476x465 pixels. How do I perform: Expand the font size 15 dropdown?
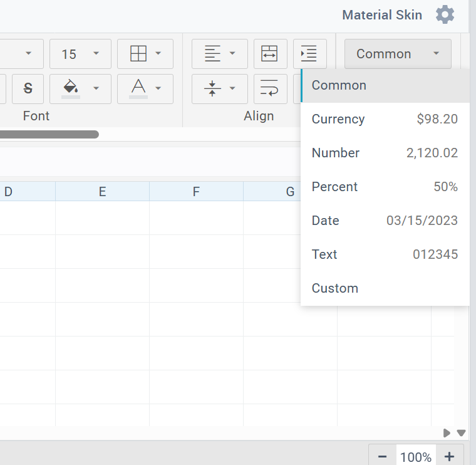pyautogui.click(x=80, y=54)
